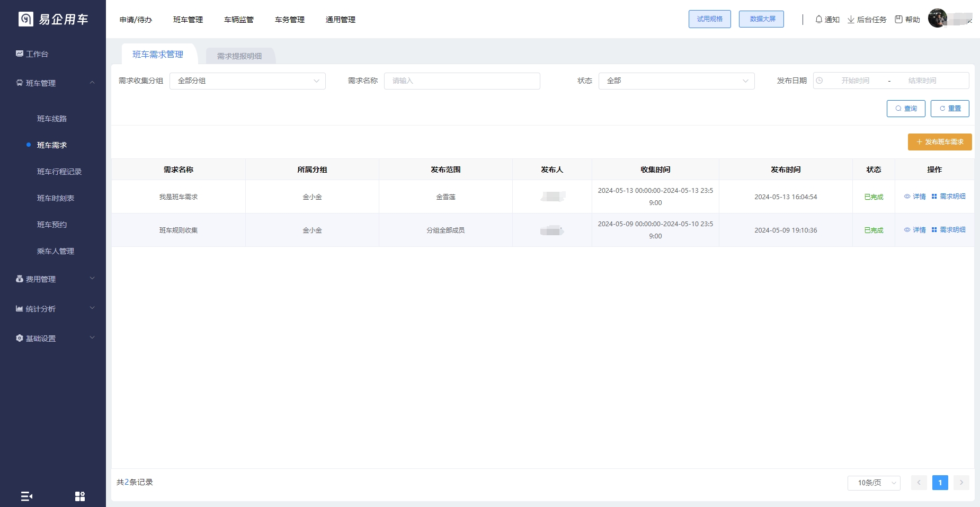Click the 重置 reset button
Screen dimensions: 980x507
point(950,109)
